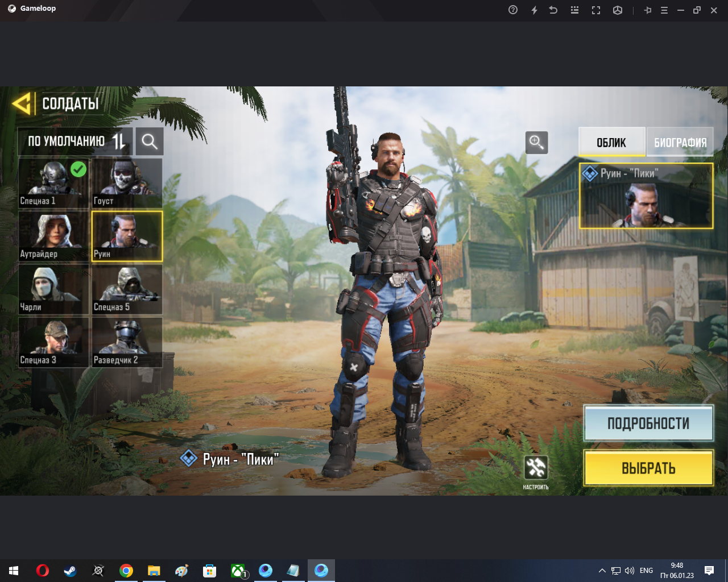Select the Спецназ 3 soldier

[x=54, y=342]
